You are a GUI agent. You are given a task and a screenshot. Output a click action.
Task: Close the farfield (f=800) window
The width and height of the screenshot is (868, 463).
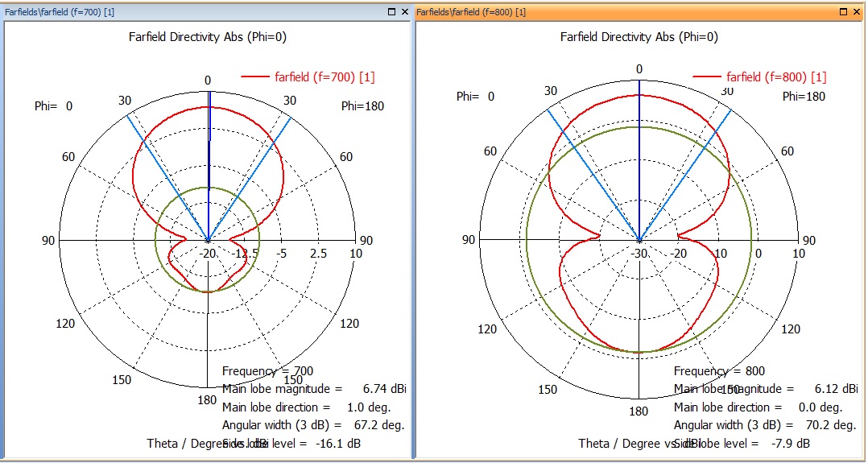coord(857,11)
